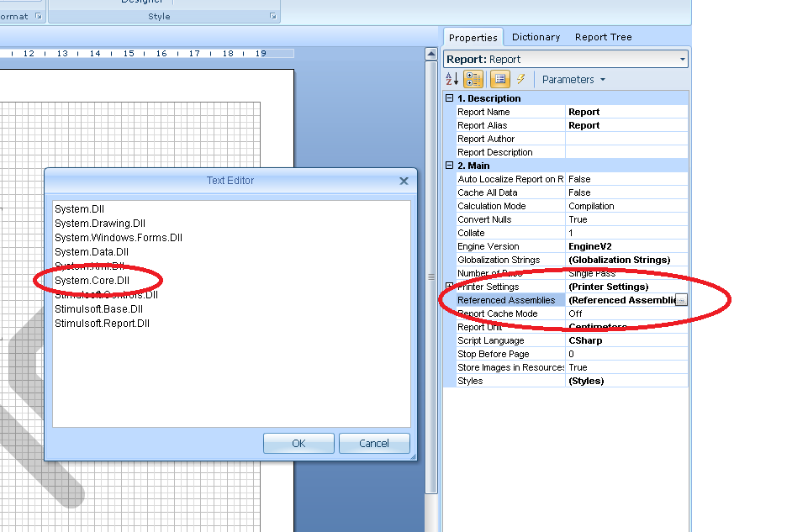Show the properties list page icon
Screen dimensions: 808x532
click(499, 79)
